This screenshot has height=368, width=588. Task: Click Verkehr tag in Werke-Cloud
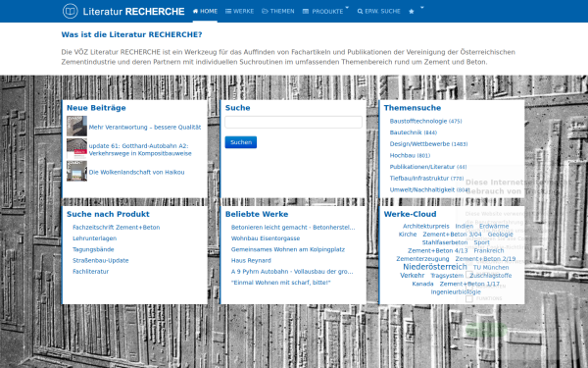point(413,275)
